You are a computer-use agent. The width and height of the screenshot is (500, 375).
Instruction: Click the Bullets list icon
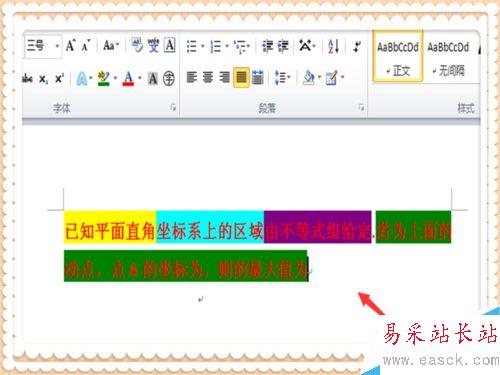click(191, 46)
